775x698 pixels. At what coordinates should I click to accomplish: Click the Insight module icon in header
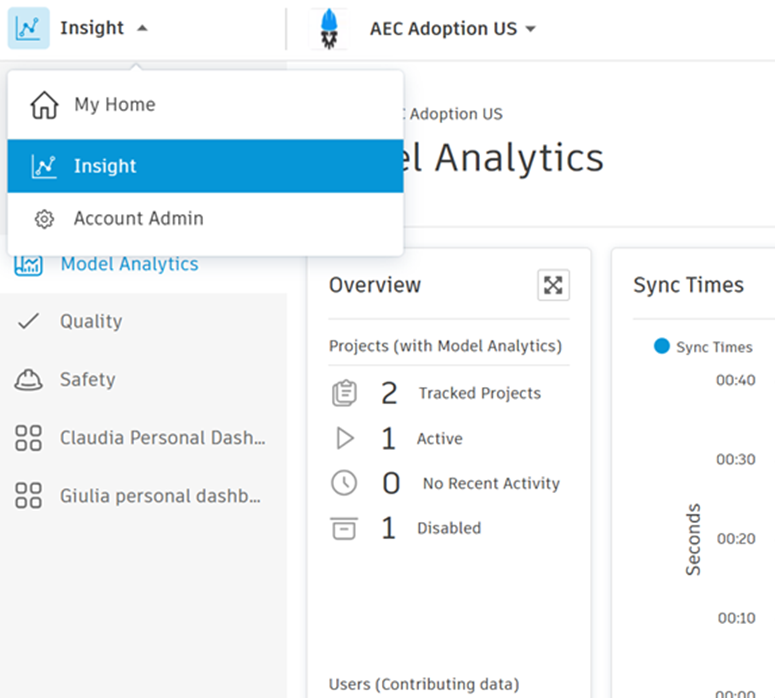[x=29, y=28]
